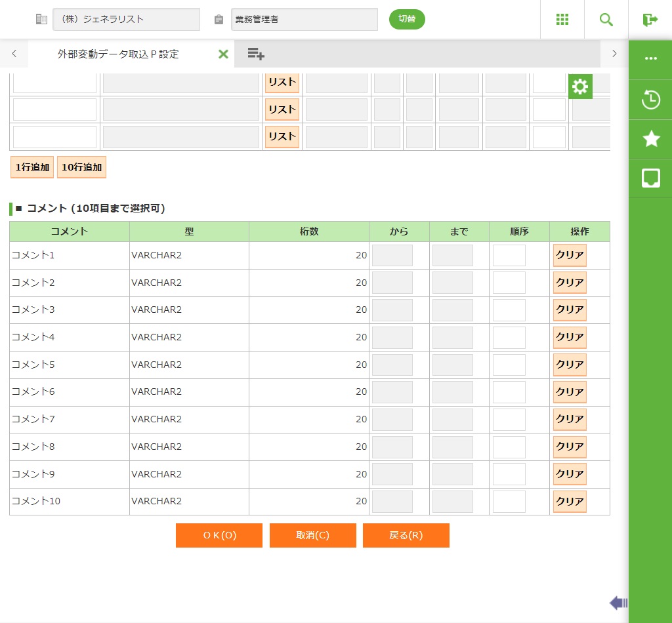672x623 pixels.
Task: Open favorites star icon in sidebar
Action: [x=650, y=138]
